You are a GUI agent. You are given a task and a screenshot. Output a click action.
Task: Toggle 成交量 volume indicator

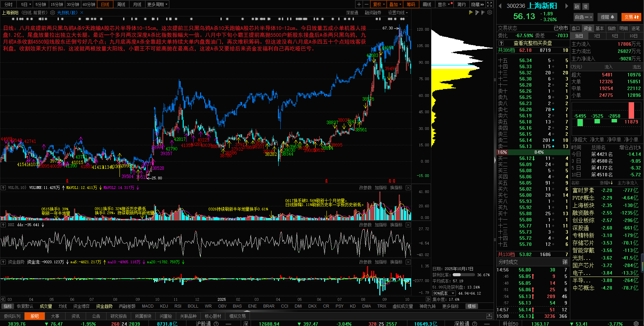pos(46,306)
